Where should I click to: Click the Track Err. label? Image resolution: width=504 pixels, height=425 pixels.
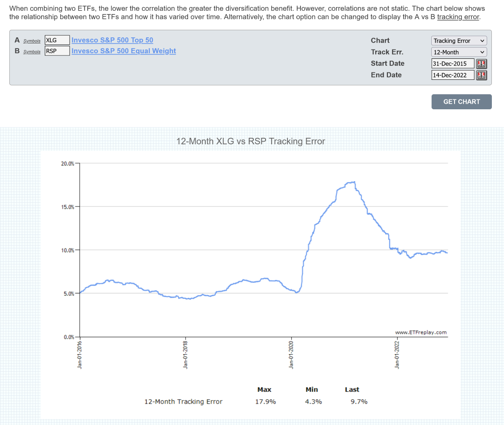point(387,52)
